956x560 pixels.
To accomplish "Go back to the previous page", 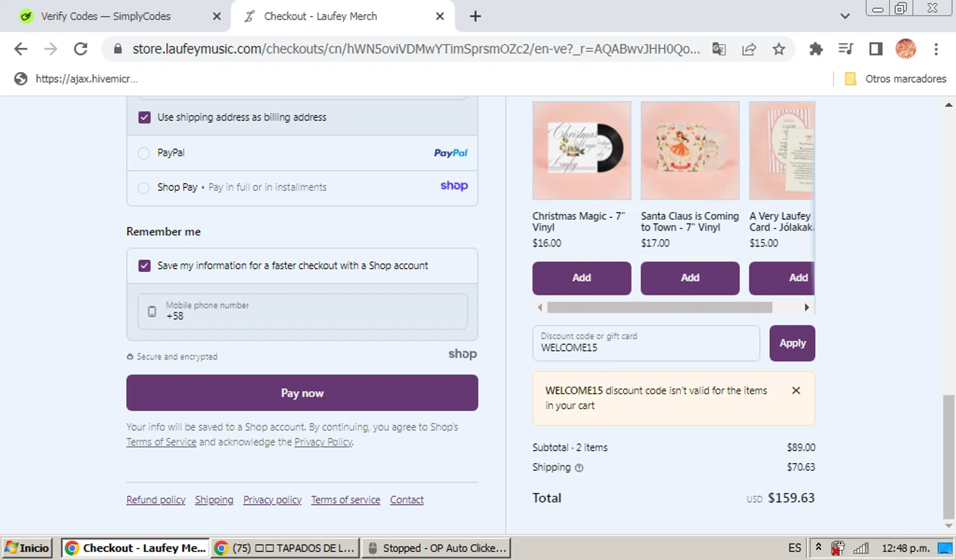I will pyautogui.click(x=21, y=49).
